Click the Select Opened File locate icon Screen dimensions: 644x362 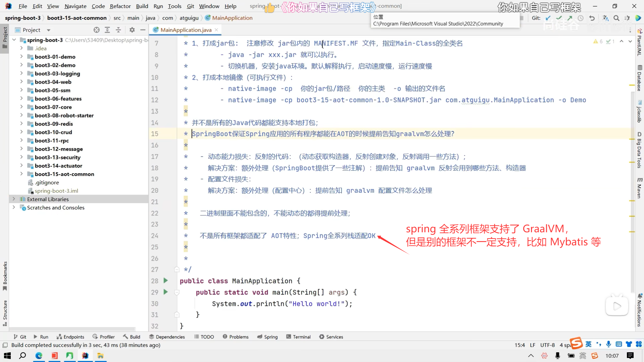pos(97,30)
